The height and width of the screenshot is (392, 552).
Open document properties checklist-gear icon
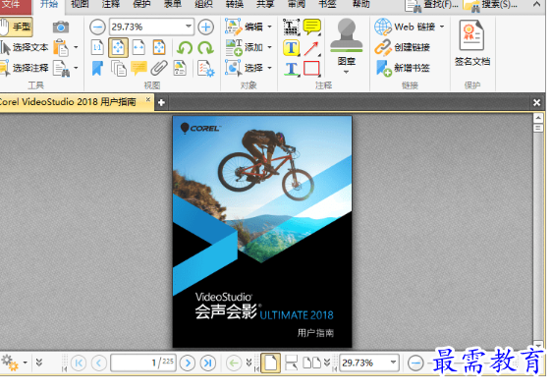pyautogui.click(x=206, y=69)
